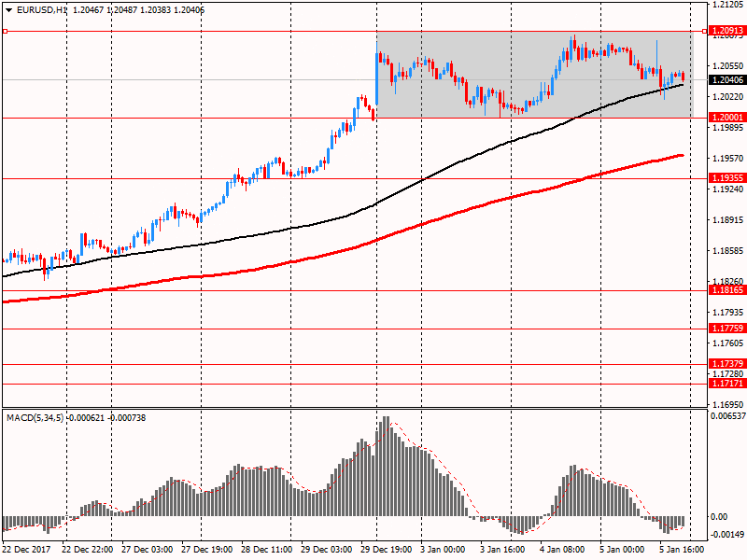
Task: Select the 1.18165 level price label
Action: click(727, 290)
